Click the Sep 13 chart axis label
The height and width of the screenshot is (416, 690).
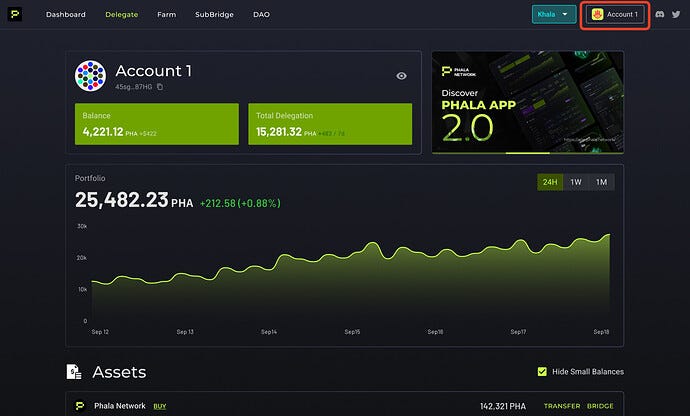pyautogui.click(x=185, y=331)
